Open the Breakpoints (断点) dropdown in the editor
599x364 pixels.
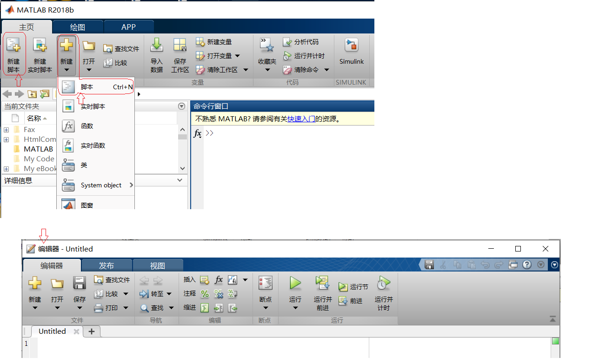click(266, 308)
